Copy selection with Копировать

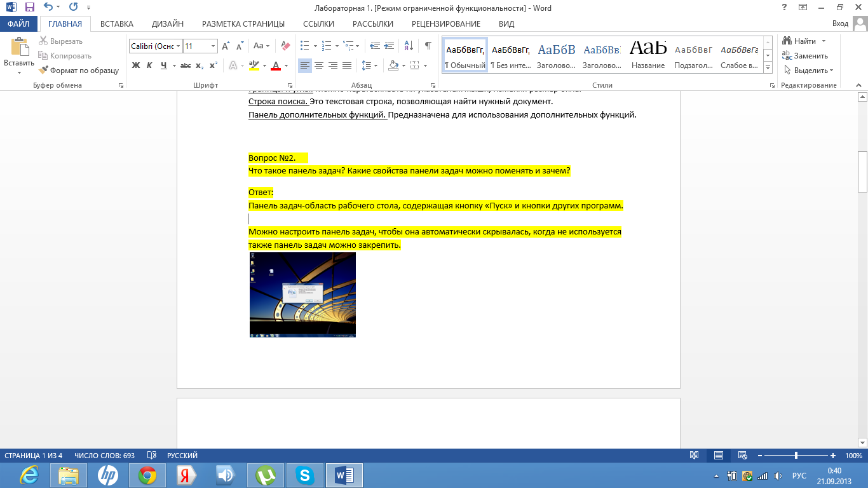pyautogui.click(x=65, y=56)
